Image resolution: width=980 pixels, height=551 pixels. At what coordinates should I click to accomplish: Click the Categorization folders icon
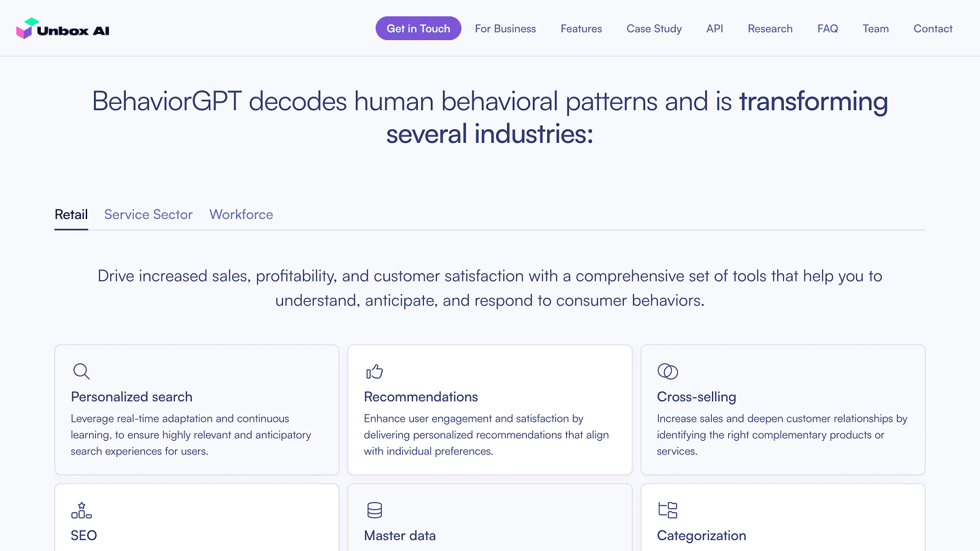(668, 510)
